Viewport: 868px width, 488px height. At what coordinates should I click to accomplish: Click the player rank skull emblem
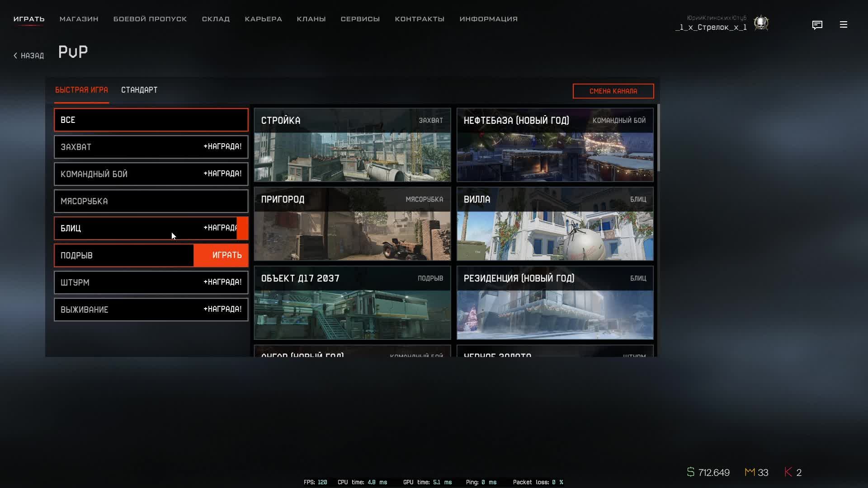click(761, 23)
